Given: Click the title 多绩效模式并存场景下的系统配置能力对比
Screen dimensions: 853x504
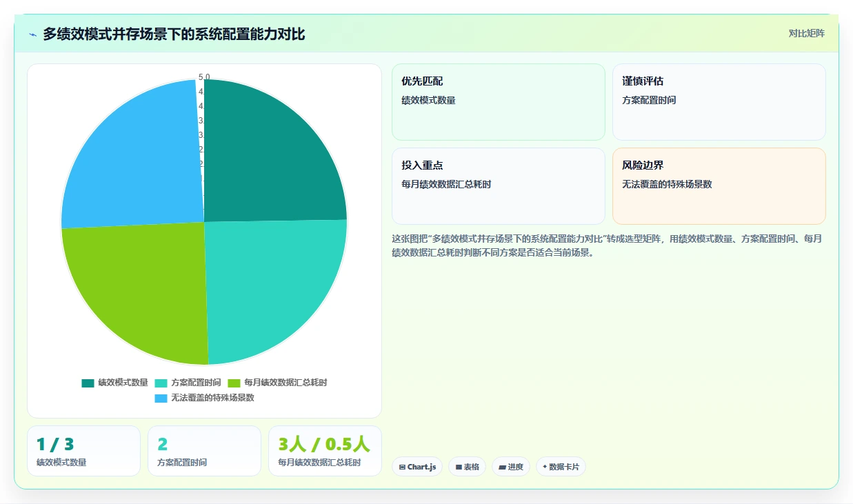Looking at the screenshot, I should click(174, 34).
